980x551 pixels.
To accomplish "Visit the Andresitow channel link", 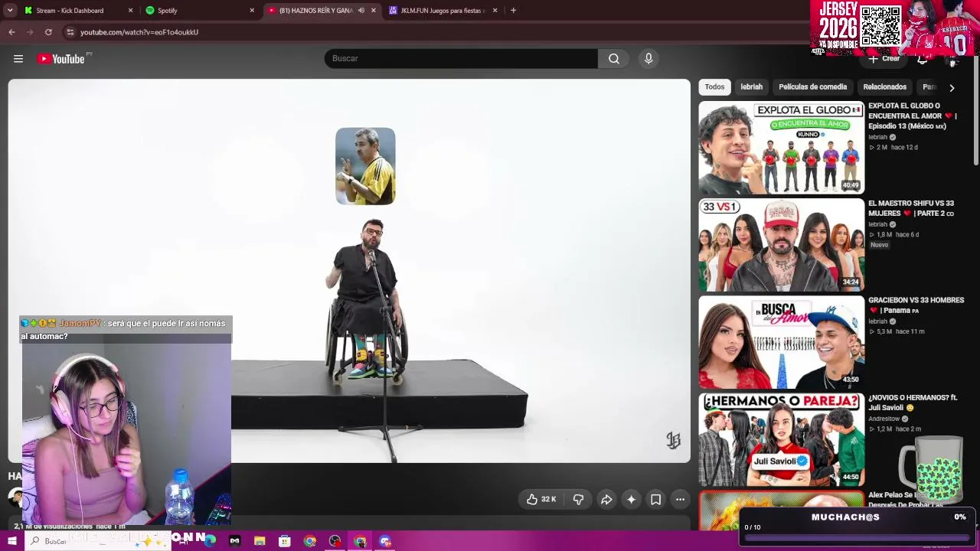I will point(884,419).
